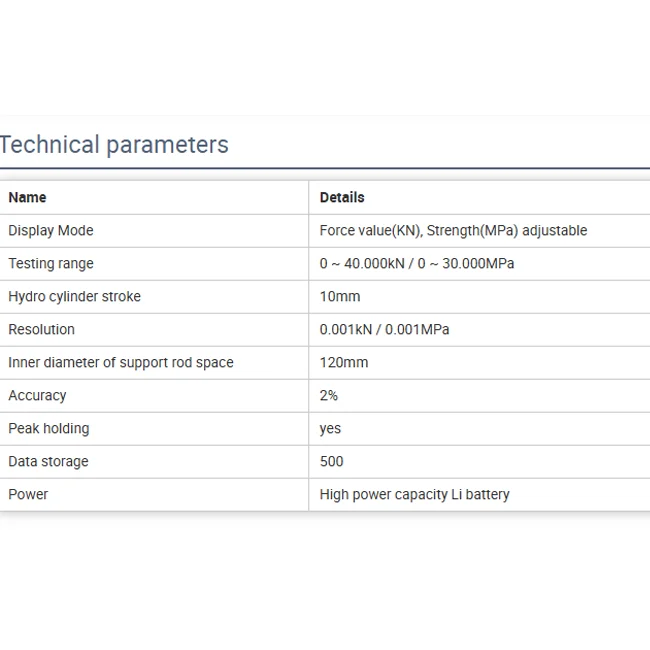The width and height of the screenshot is (650, 650).
Task: Click the Resolution row label
Action: (42, 329)
